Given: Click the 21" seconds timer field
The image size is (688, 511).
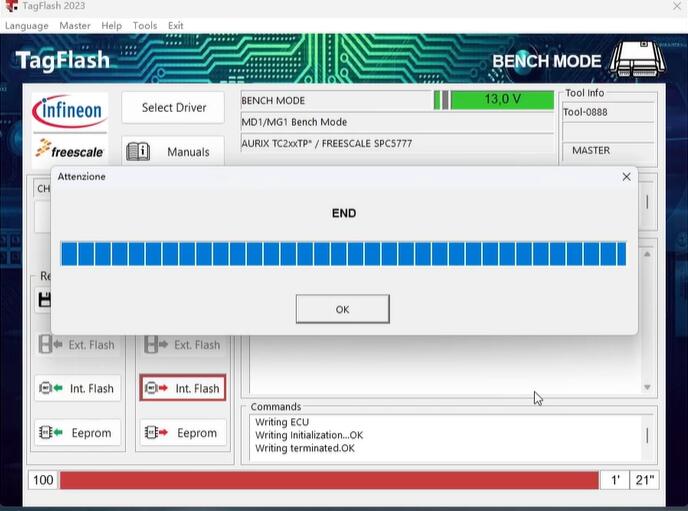Looking at the screenshot, I should click(645, 480).
